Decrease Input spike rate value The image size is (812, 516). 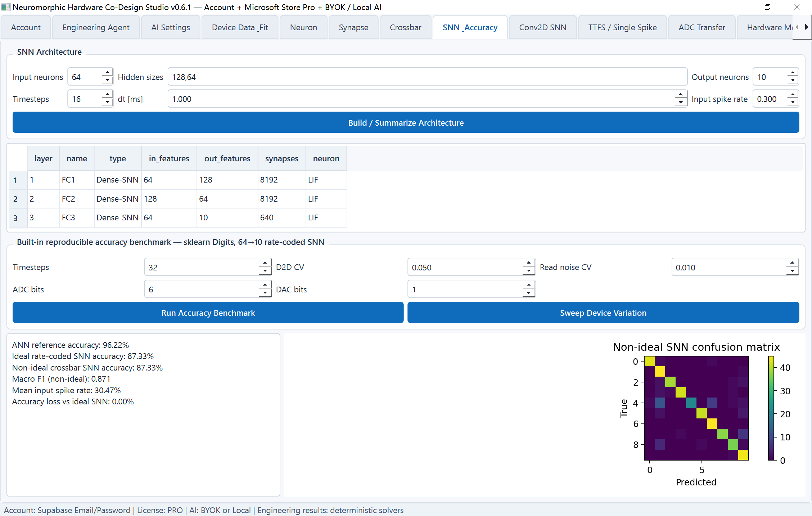[793, 103]
